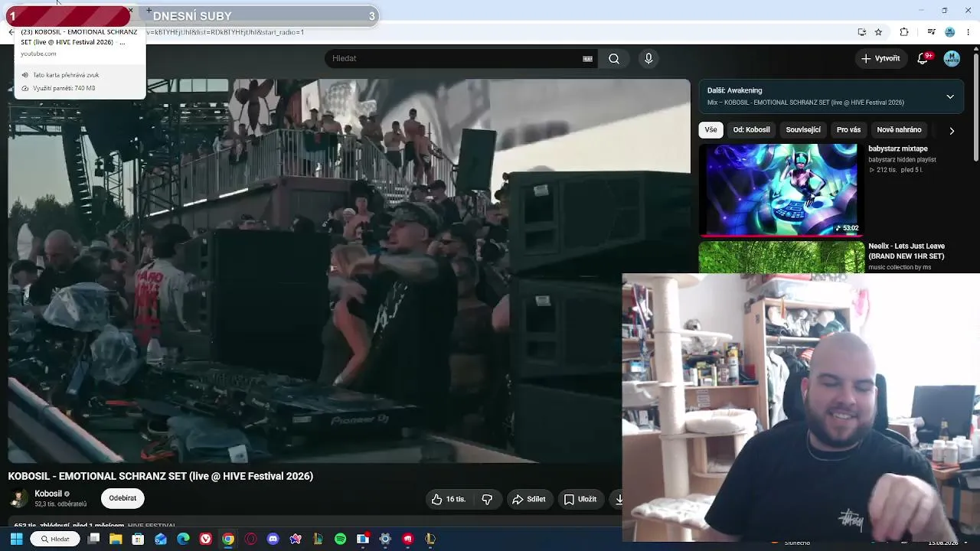Click the 'DNESNÍ SUBY' overlay label
The image size is (980, 551).
pyautogui.click(x=192, y=16)
